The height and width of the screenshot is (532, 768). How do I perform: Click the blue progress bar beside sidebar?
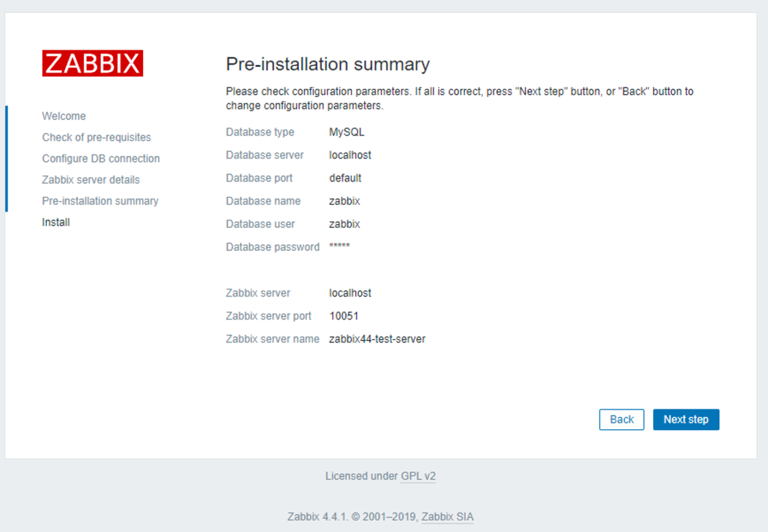[6, 158]
